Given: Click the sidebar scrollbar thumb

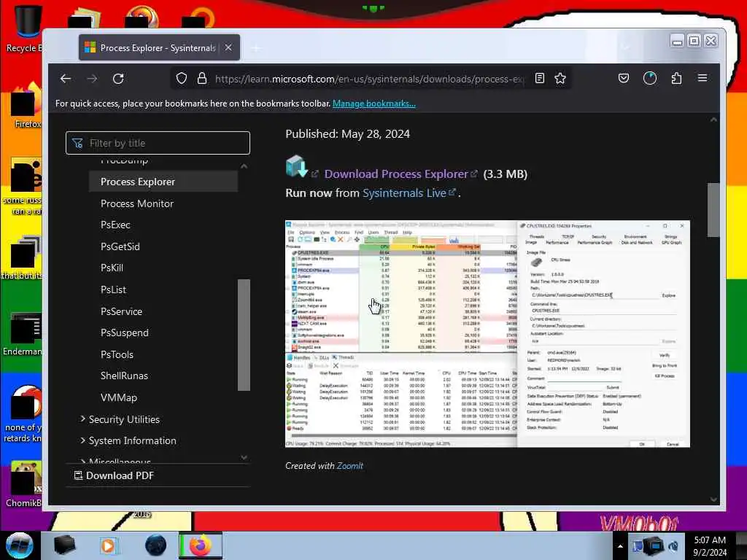Looking at the screenshot, I should coord(244,335).
